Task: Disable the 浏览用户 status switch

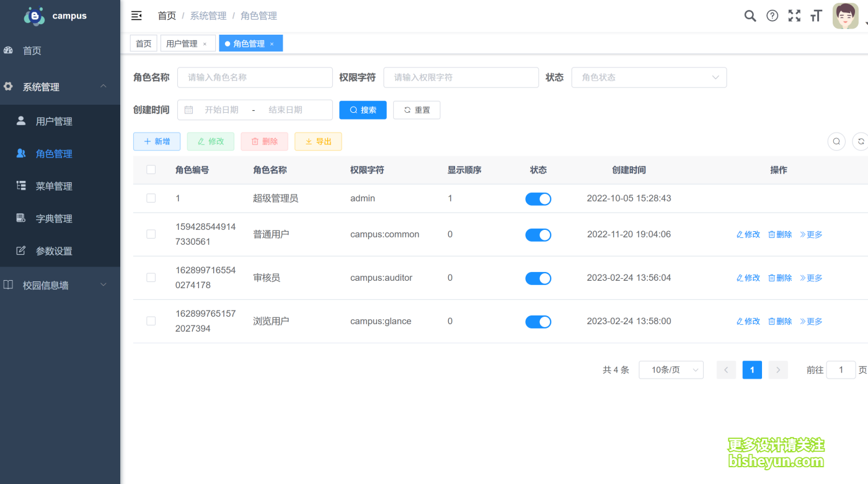Action: tap(538, 322)
